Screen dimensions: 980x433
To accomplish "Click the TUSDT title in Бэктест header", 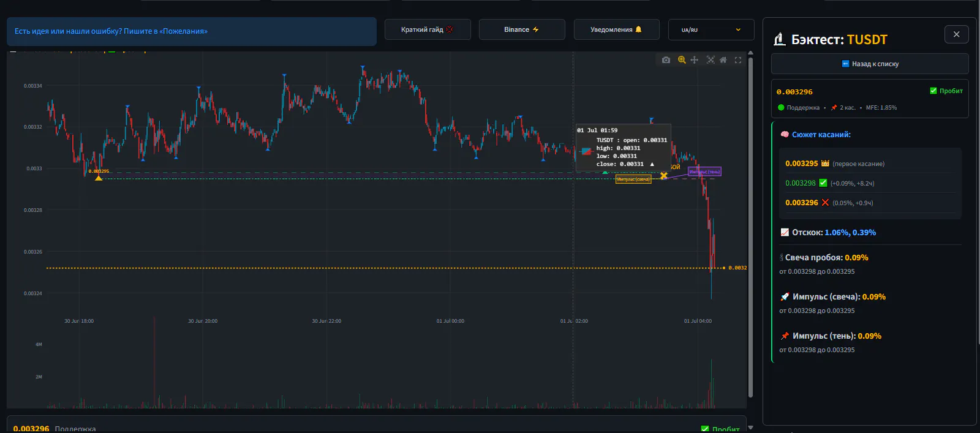I will pos(867,39).
